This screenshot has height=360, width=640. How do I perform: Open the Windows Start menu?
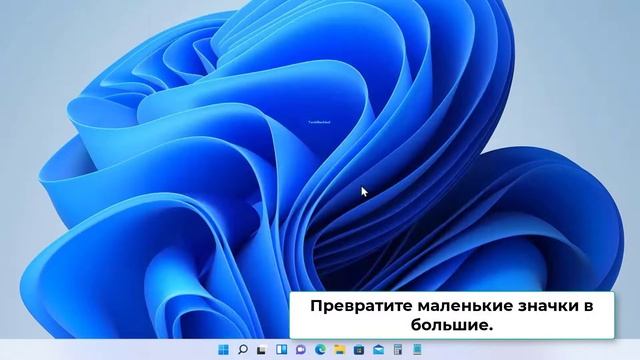223,349
